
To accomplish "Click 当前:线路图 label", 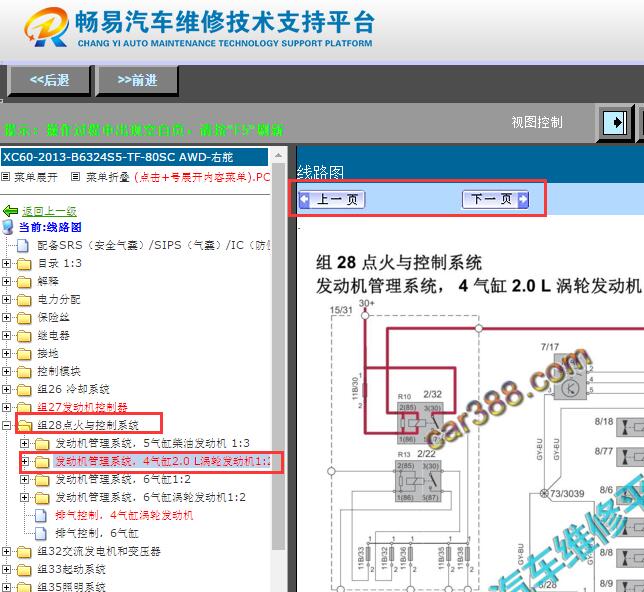I will pos(50,227).
